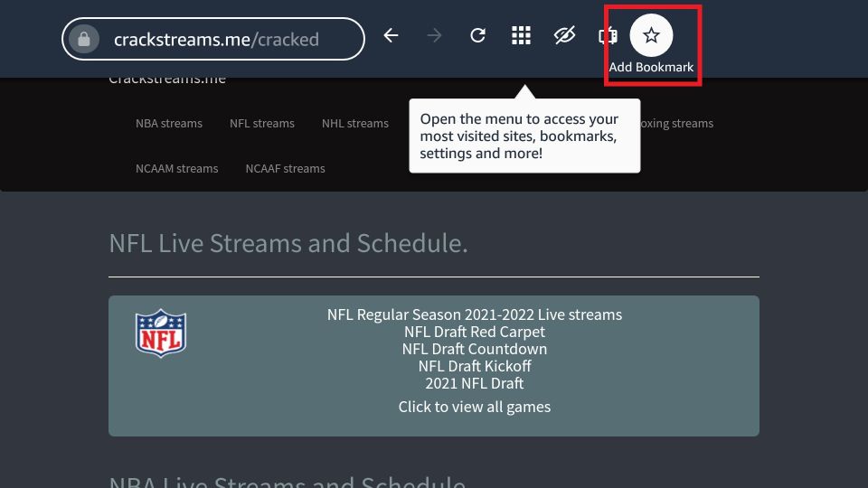868x488 pixels.
Task: Open the Boxing streams tab
Action: 676,124
